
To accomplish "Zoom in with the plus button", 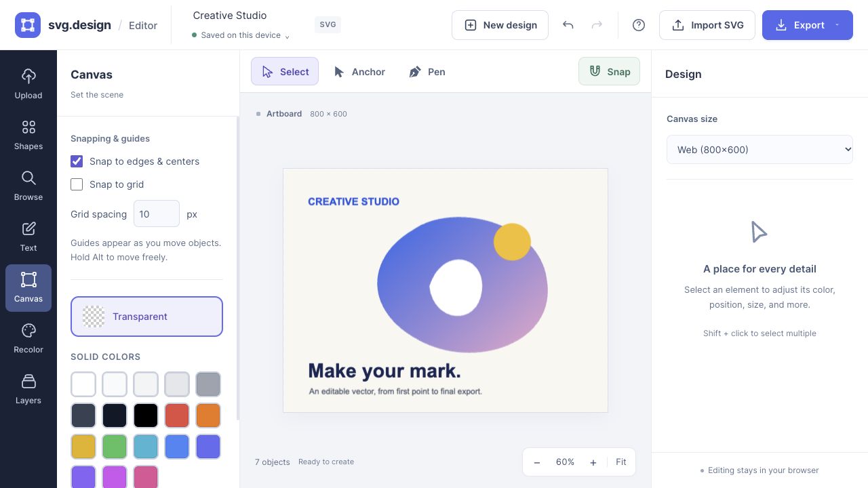I will [x=593, y=462].
